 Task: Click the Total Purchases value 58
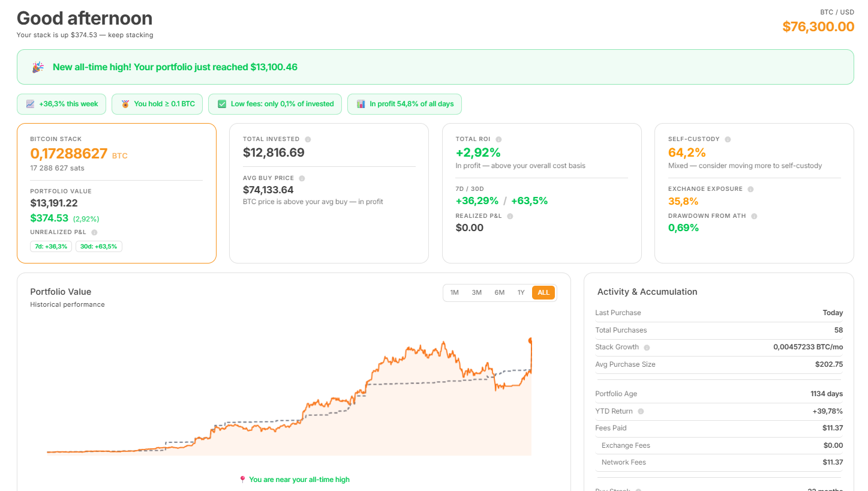click(839, 330)
